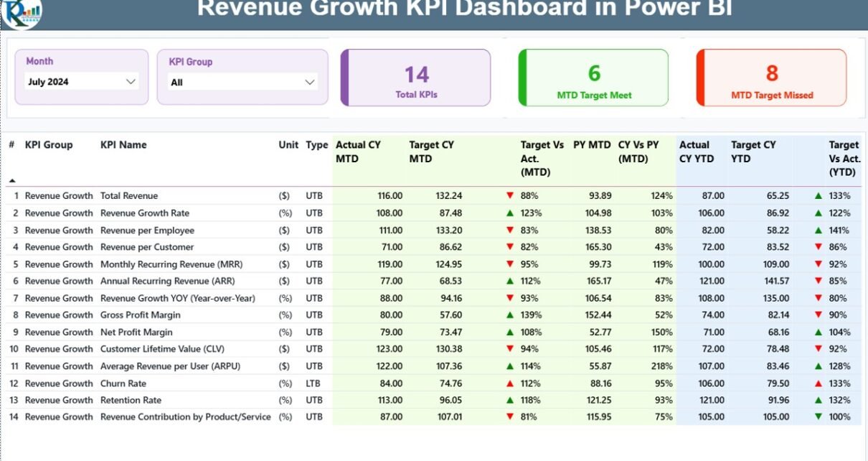The image size is (868, 461).
Task: Click the Customer Lifetime Value (CLV) cell
Action: click(156, 349)
